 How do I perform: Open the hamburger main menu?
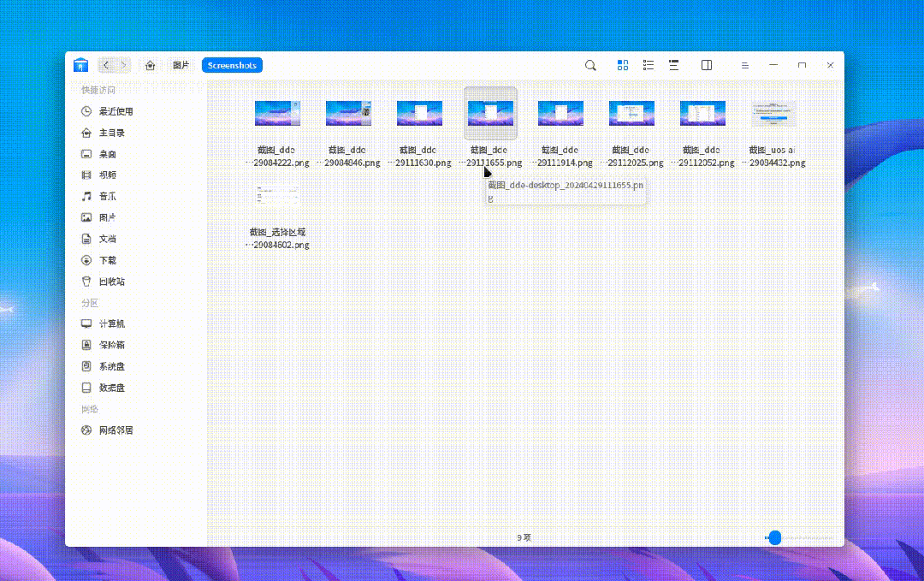745,65
